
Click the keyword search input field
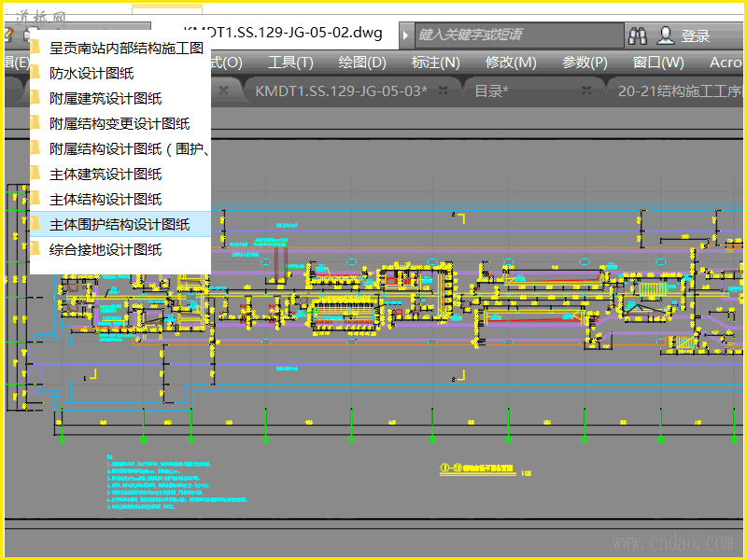point(519,35)
